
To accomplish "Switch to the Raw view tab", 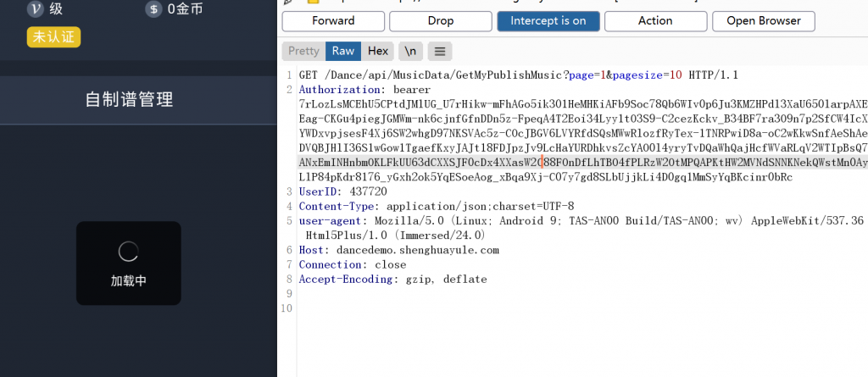I will pyautogui.click(x=343, y=51).
